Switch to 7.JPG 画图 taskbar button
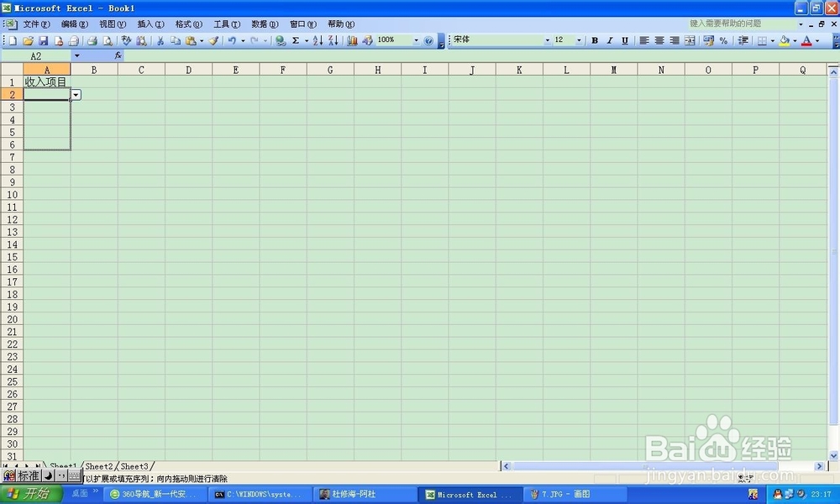Image resolution: width=840 pixels, height=504 pixels. pos(575,495)
